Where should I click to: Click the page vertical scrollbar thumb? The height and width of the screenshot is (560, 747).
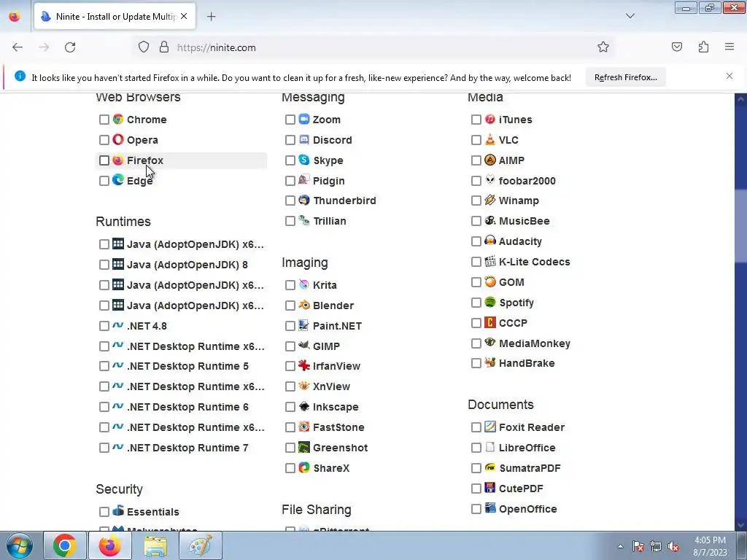click(740, 225)
